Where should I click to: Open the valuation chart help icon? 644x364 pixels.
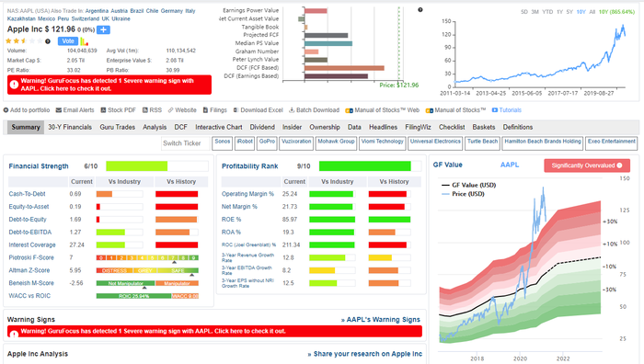(x=420, y=10)
